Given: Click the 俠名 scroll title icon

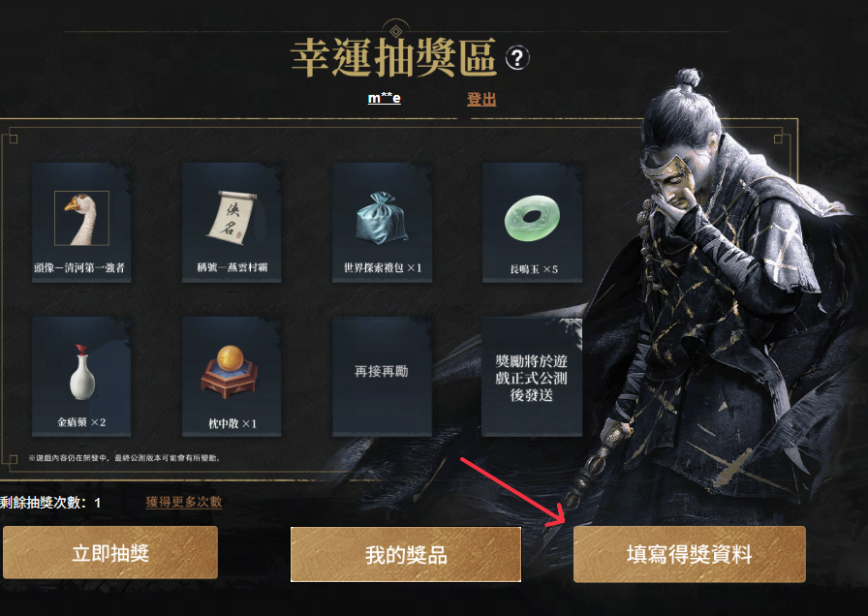Looking at the screenshot, I should pyautogui.click(x=232, y=218).
